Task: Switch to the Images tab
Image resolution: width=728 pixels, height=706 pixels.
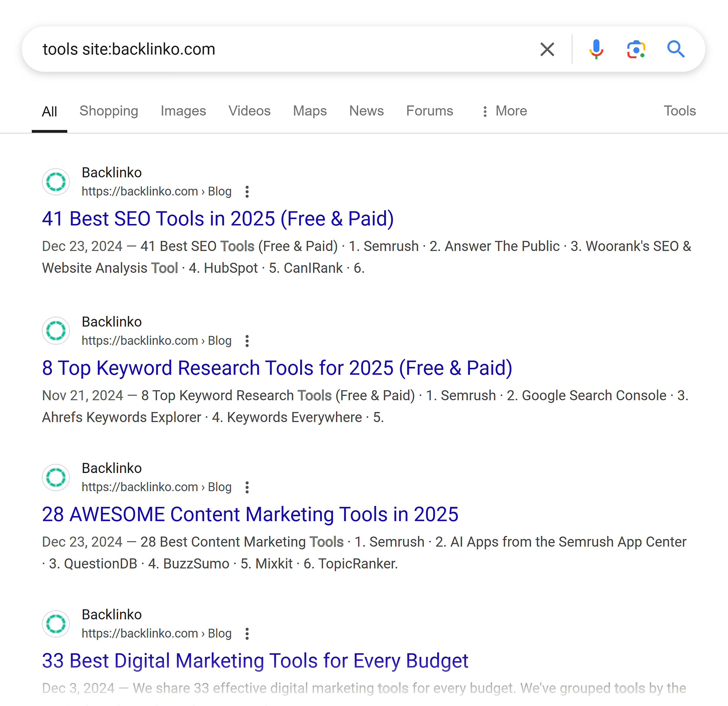Action: click(x=183, y=111)
